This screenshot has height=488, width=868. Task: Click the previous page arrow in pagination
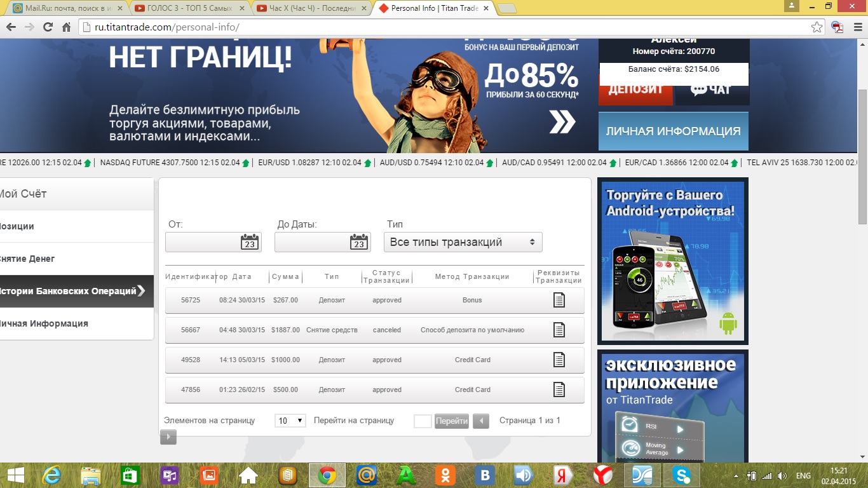point(481,421)
